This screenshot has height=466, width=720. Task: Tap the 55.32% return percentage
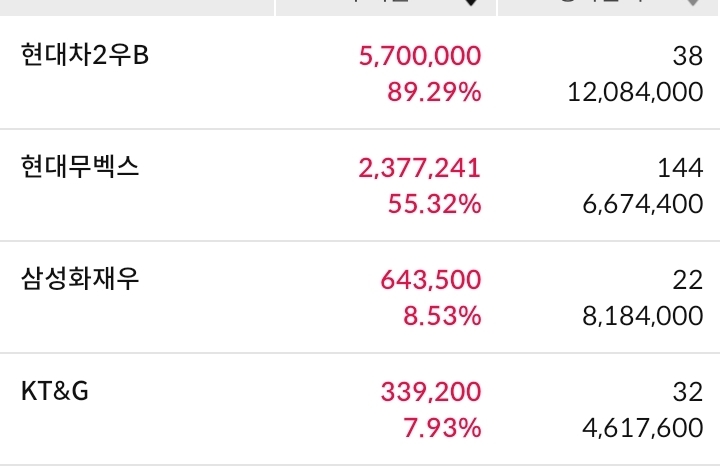click(433, 205)
